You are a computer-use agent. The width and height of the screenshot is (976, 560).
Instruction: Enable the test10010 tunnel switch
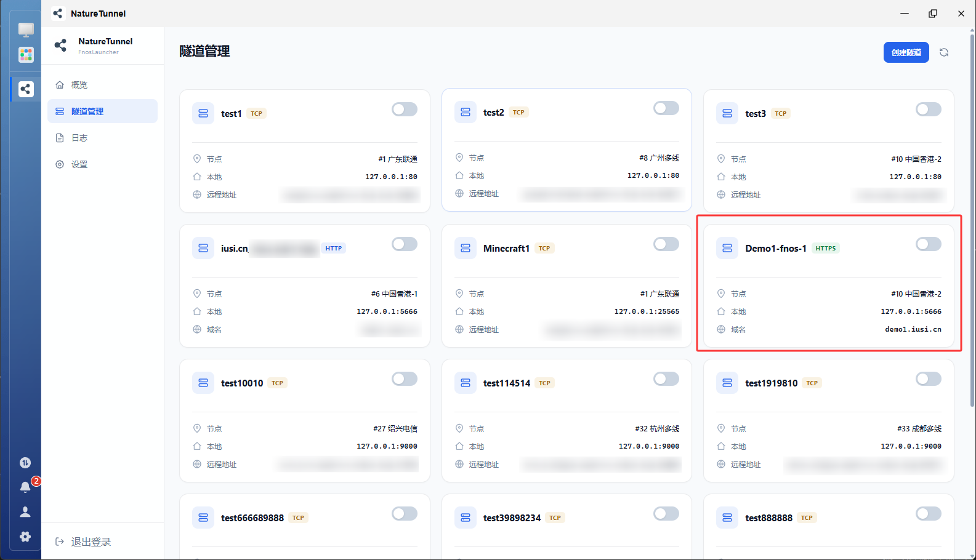click(x=405, y=378)
